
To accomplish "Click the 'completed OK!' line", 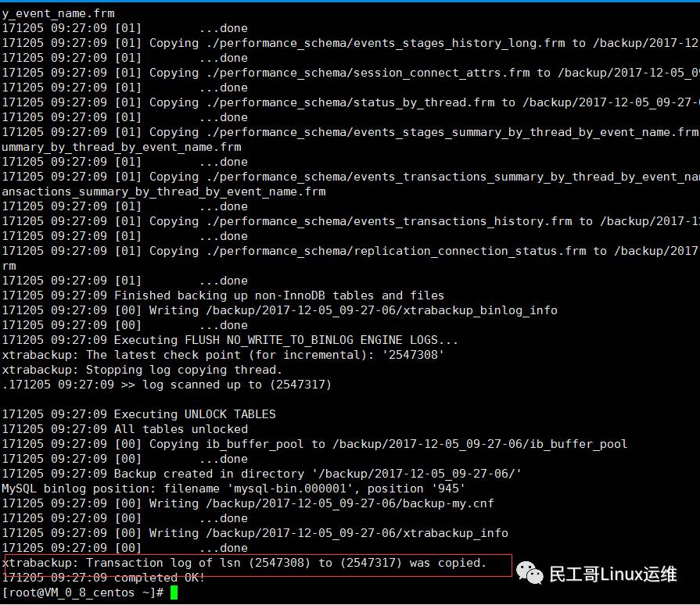I will pos(103,578).
